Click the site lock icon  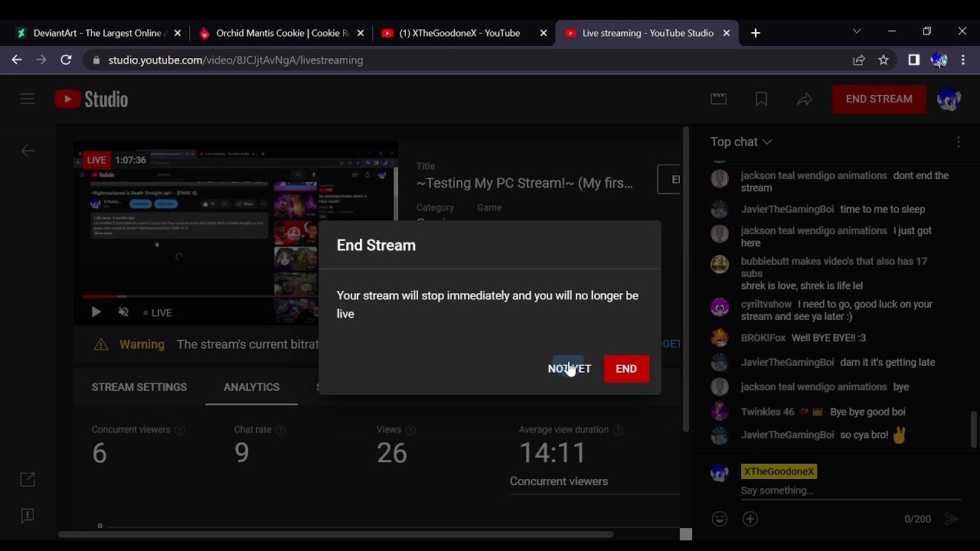(96, 60)
